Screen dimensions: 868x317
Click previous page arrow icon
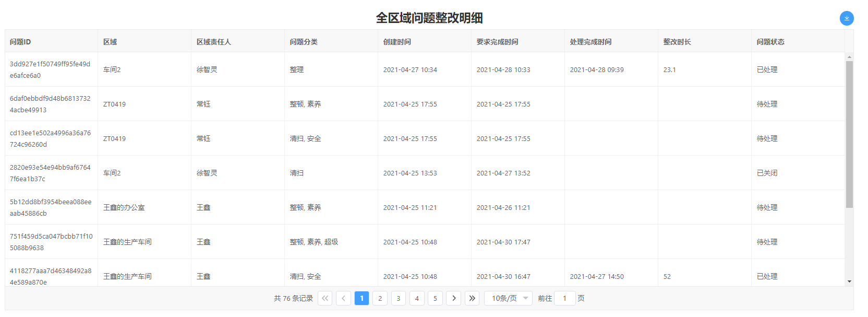coord(343,298)
